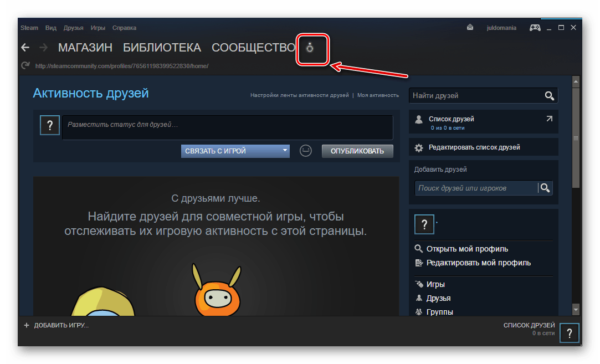Click the groups icon beside Группы
This screenshot has width=600, height=364.
point(419,312)
